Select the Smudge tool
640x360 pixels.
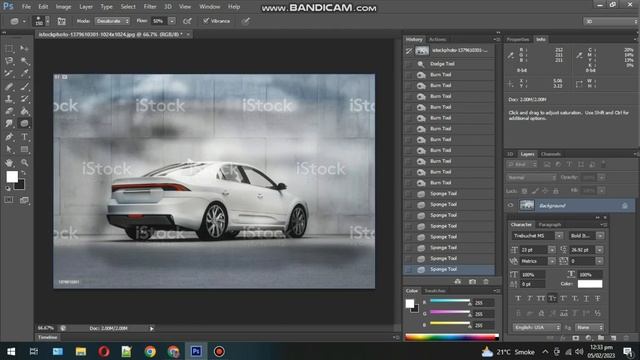pyautogui.click(x=9, y=124)
